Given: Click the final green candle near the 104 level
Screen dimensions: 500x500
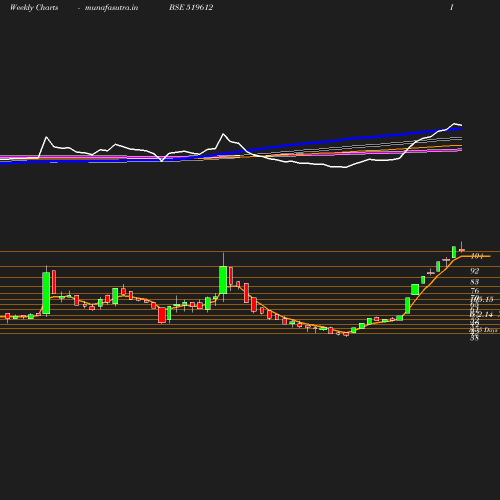Looking at the screenshot, I should click(x=454, y=252).
